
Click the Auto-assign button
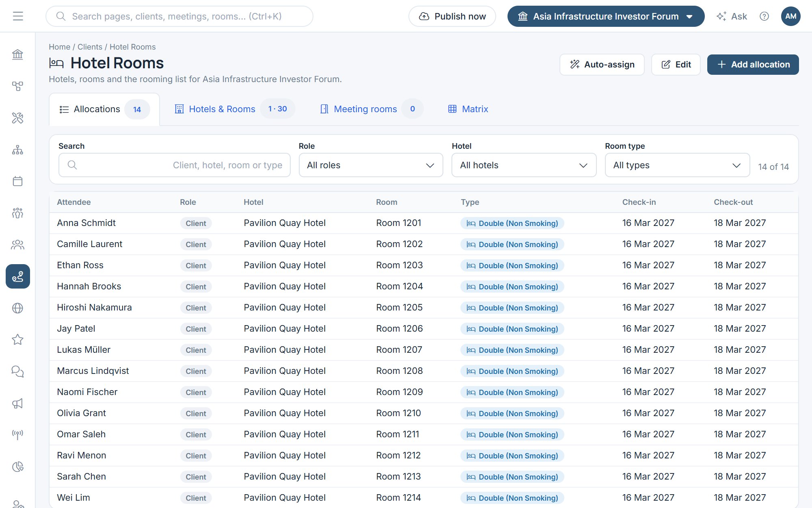point(602,65)
